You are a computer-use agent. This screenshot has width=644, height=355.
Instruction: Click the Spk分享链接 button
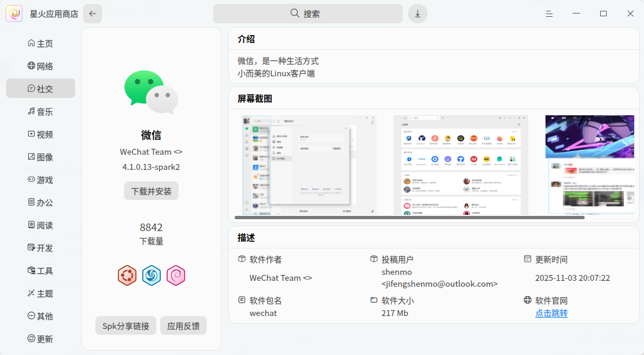126,326
